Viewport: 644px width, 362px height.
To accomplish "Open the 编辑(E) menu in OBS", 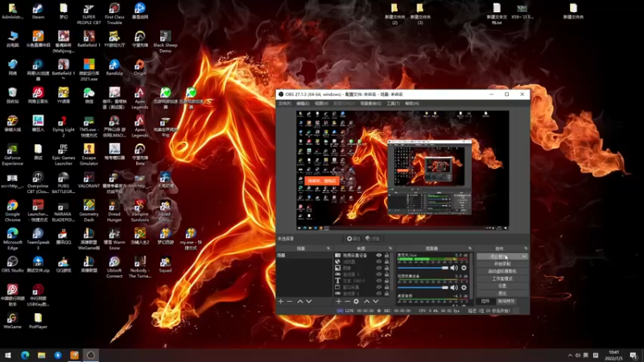I will point(303,104).
